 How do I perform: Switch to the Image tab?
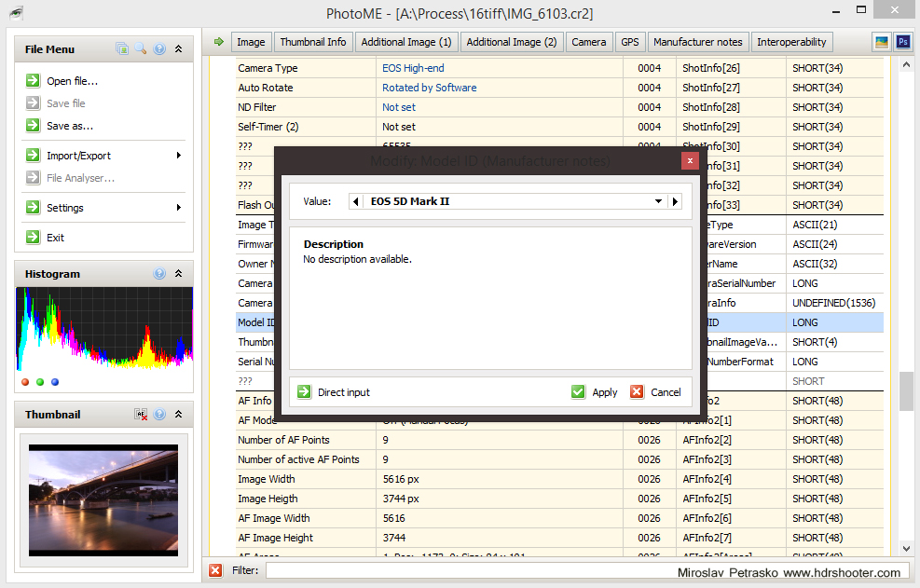pos(251,42)
